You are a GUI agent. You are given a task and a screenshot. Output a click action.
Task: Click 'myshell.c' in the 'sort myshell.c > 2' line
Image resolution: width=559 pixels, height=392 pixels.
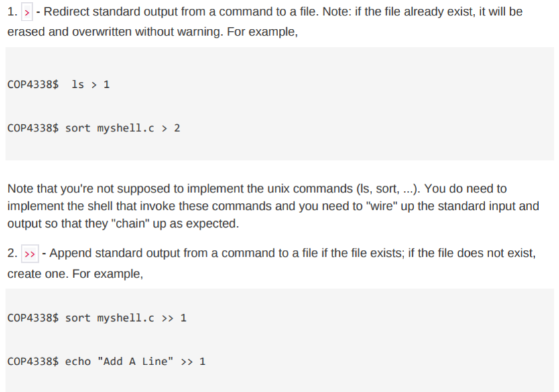pyautogui.click(x=126, y=129)
